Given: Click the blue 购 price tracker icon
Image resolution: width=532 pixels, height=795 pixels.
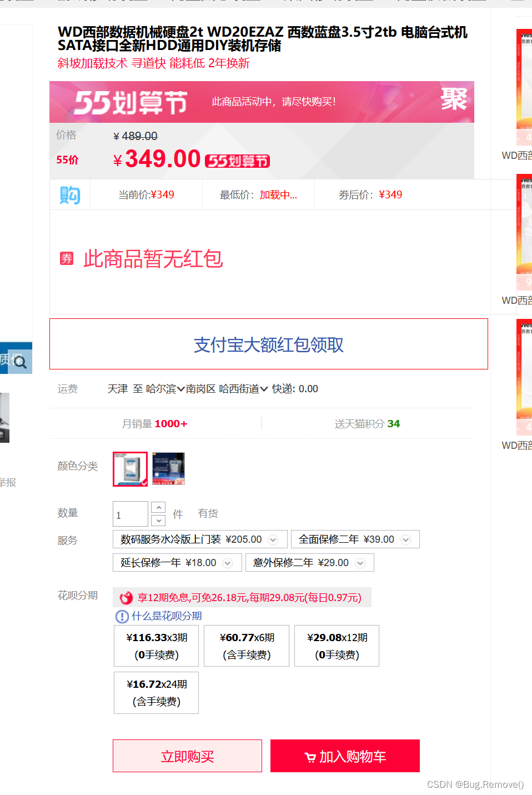Looking at the screenshot, I should click(70, 195).
